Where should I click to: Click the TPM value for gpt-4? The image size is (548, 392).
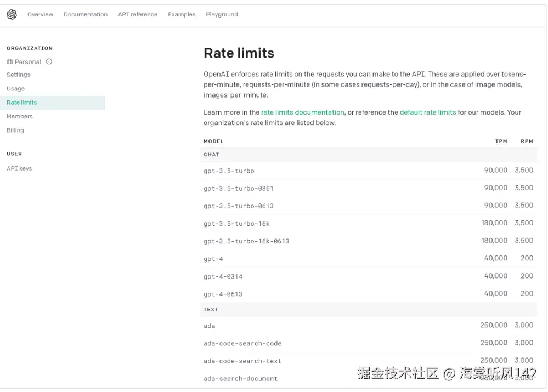point(495,258)
